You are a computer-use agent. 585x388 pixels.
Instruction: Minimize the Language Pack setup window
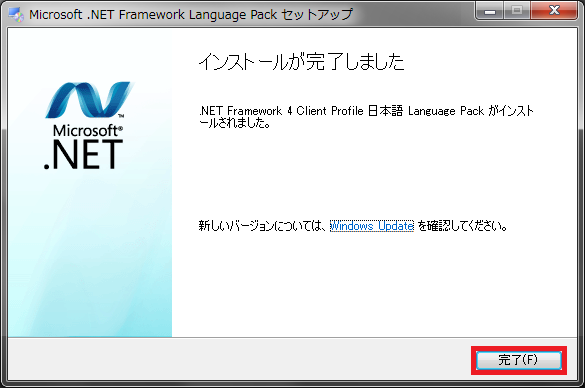(x=490, y=11)
